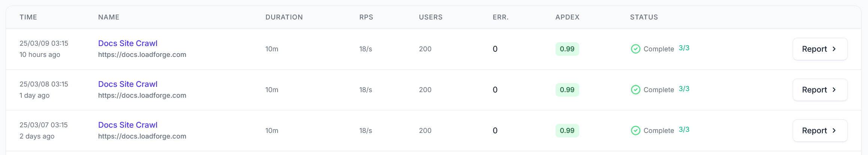Click the Complete checkmark icon for 25/03/09 run
This screenshot has height=155, width=868.
635,49
